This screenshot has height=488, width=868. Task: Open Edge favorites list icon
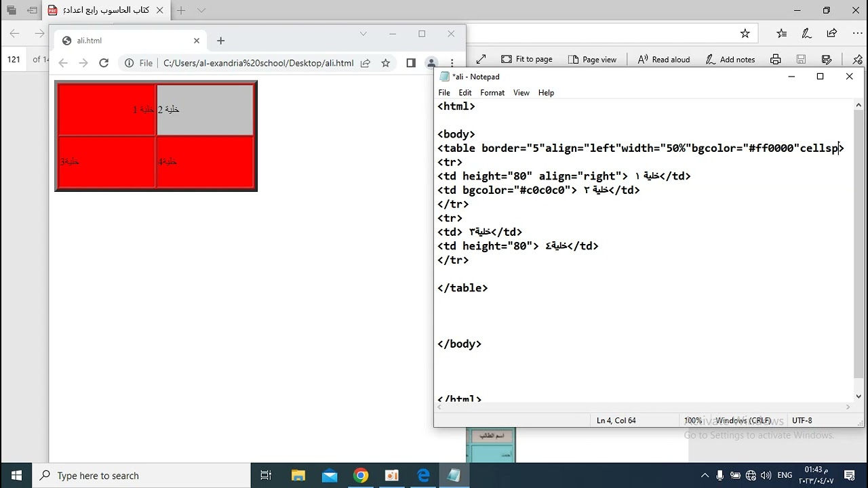pyautogui.click(x=782, y=33)
